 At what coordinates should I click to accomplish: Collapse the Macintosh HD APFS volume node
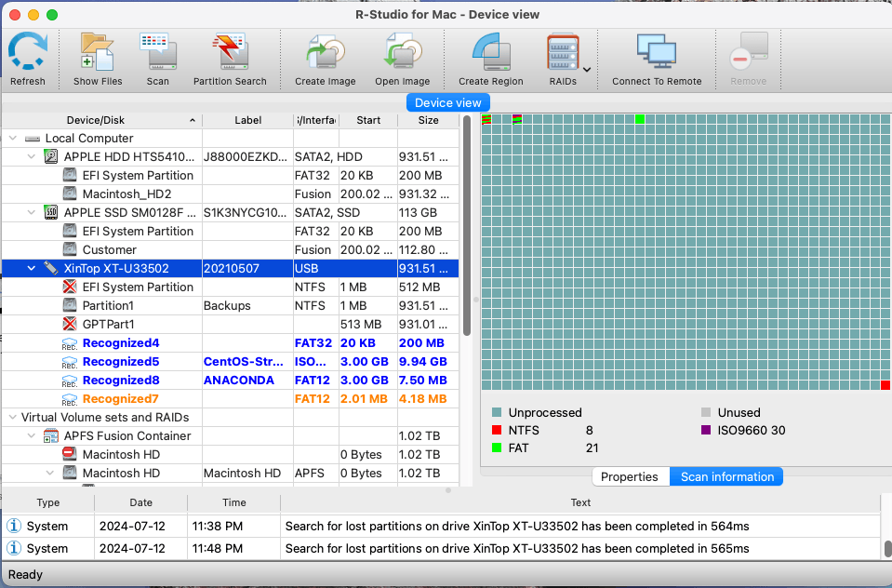coord(50,473)
